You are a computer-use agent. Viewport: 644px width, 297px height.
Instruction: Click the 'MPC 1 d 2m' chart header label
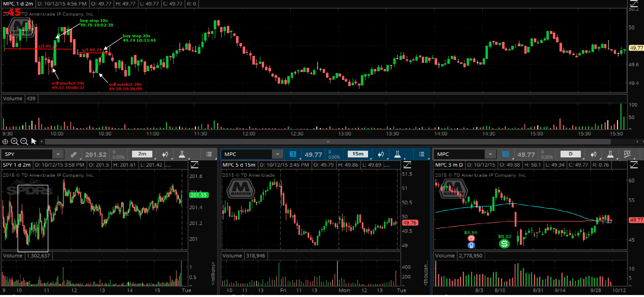click(x=18, y=4)
